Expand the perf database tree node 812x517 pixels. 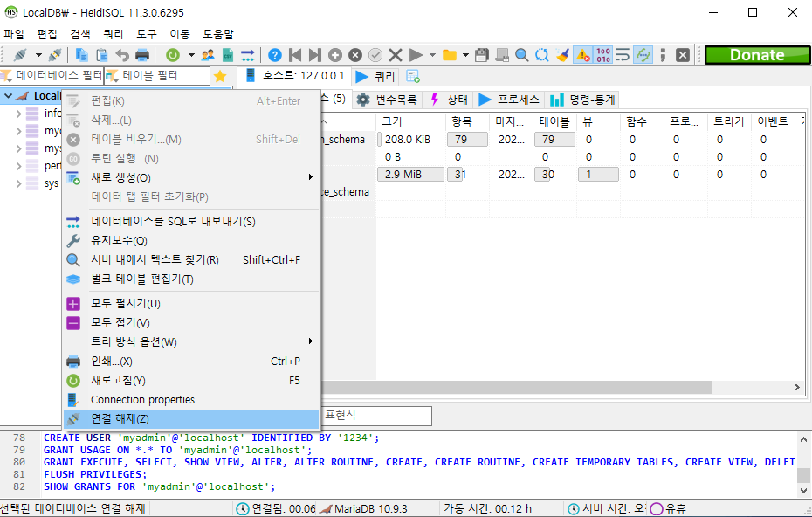pos(18,166)
